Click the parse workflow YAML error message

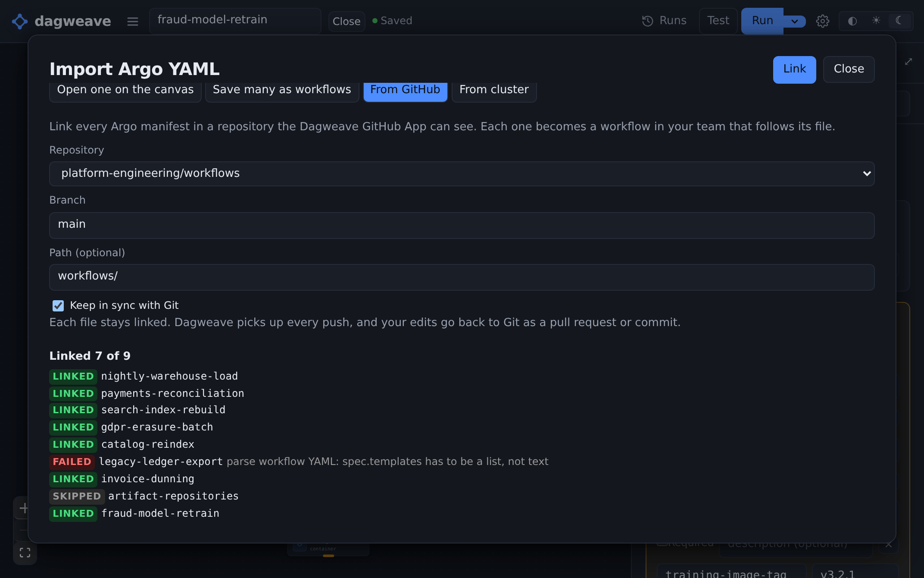(x=387, y=462)
